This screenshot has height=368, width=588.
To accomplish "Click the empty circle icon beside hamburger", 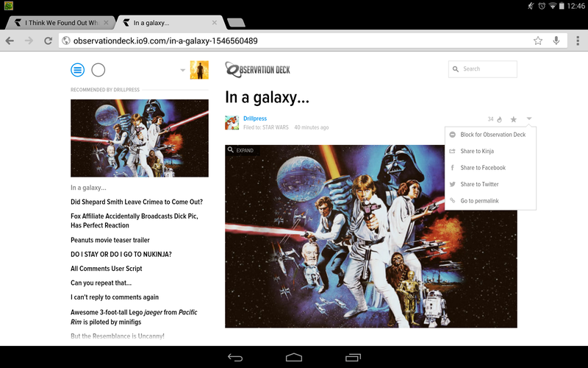I will (98, 70).
